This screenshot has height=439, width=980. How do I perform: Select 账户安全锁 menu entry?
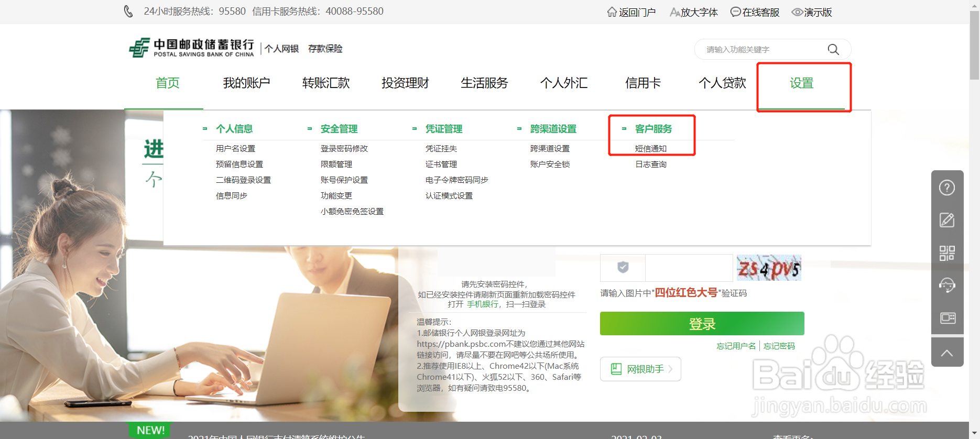(550, 164)
